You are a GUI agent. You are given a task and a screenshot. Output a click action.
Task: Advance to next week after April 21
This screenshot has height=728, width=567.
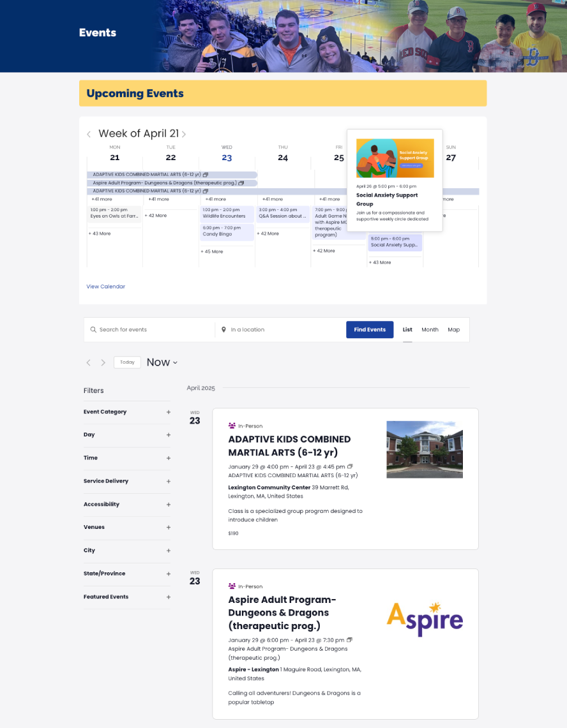pos(184,134)
